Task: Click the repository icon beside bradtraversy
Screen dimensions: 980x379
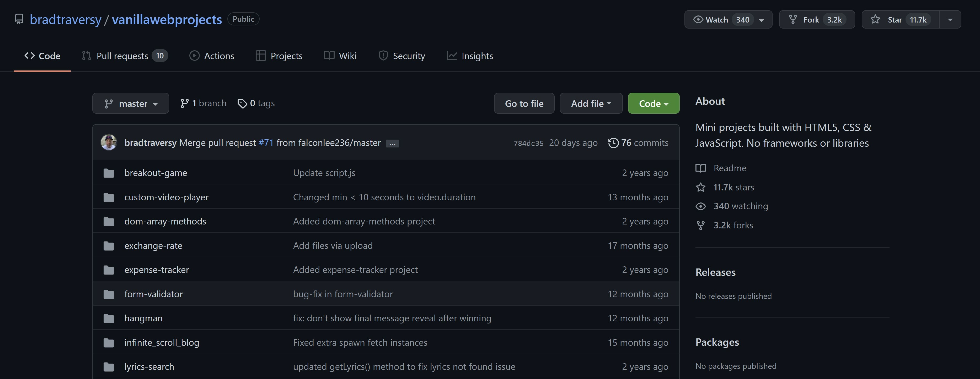Action: coord(19,19)
